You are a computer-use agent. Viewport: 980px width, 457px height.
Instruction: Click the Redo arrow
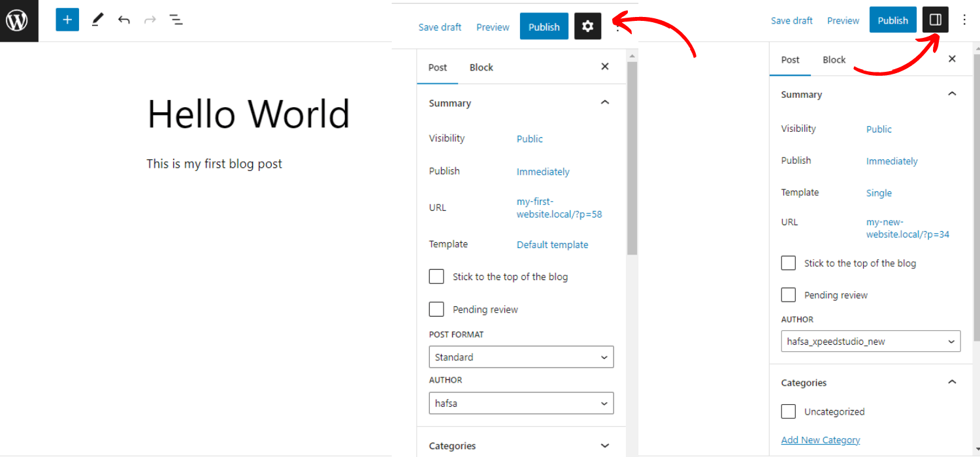point(150,20)
